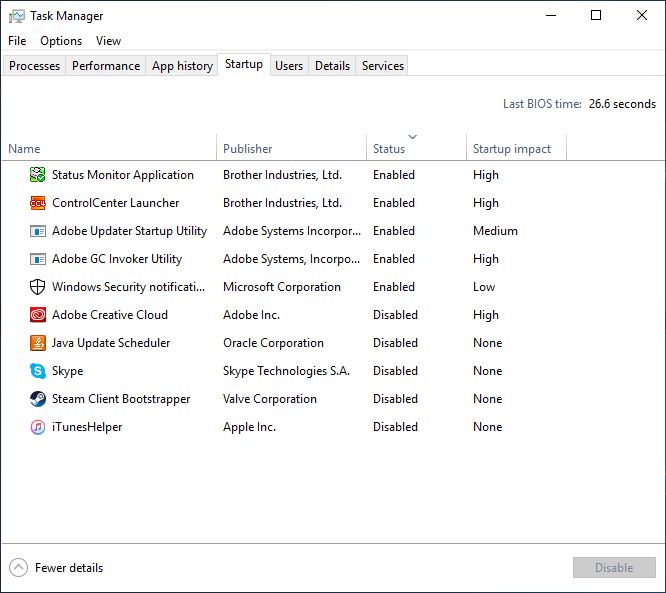The image size is (666, 593).
Task: Click Adobe Systems Incorpor... publisher for Updater
Action: [x=292, y=231]
